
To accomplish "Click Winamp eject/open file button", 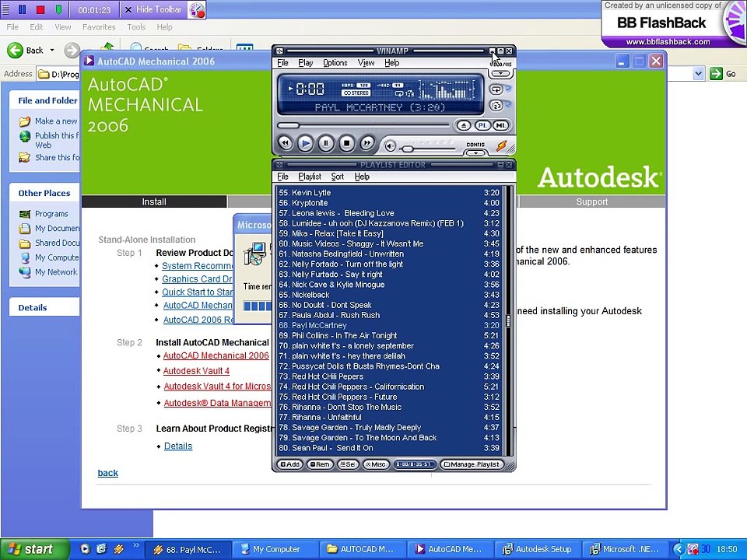I will coord(463,126).
